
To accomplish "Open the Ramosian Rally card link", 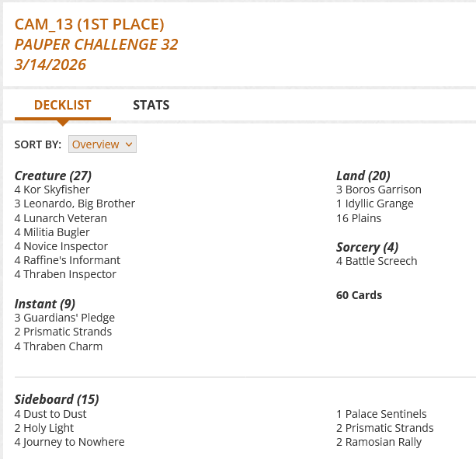I will pos(384,442).
